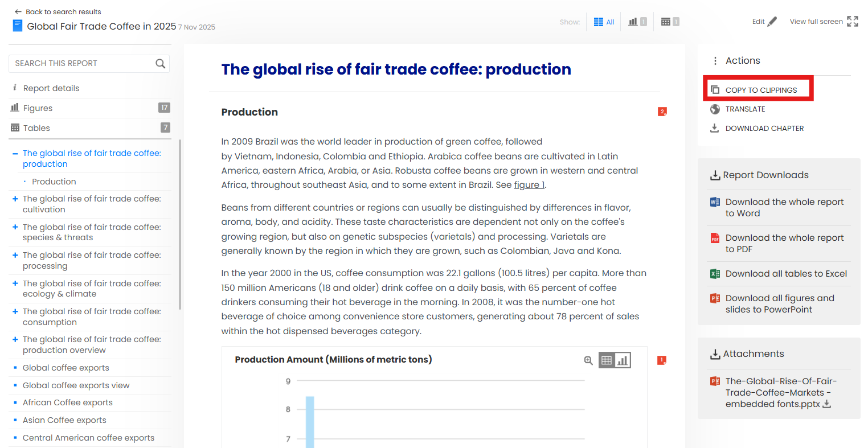The height and width of the screenshot is (448, 868).
Task: Show only figures filter
Action: (637, 22)
